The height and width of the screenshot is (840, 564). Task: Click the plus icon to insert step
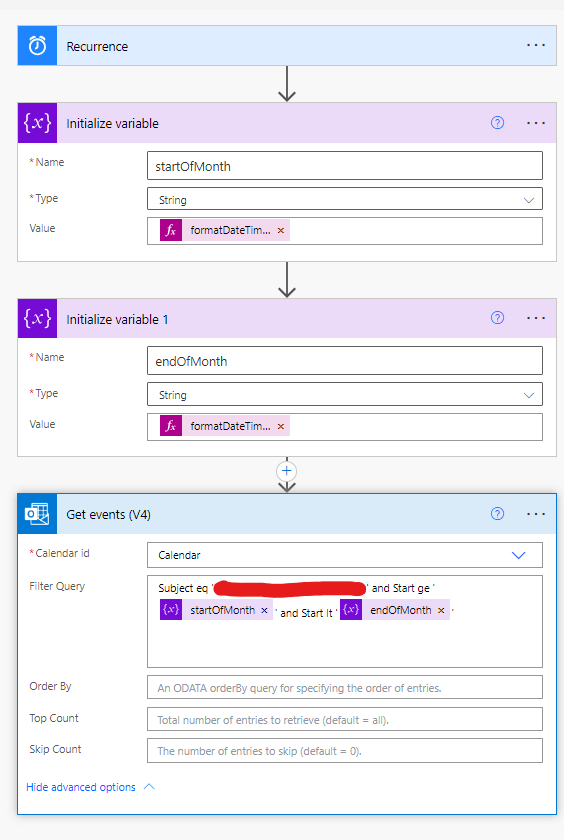coord(287,471)
